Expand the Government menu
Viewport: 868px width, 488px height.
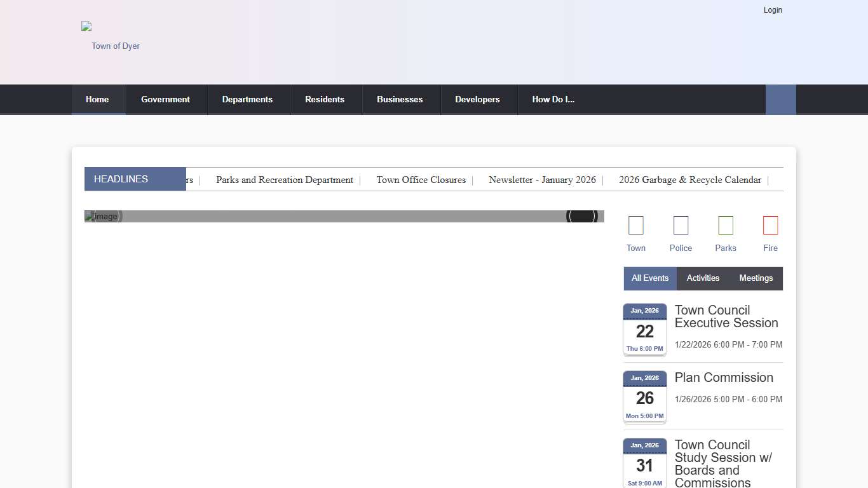(x=165, y=100)
